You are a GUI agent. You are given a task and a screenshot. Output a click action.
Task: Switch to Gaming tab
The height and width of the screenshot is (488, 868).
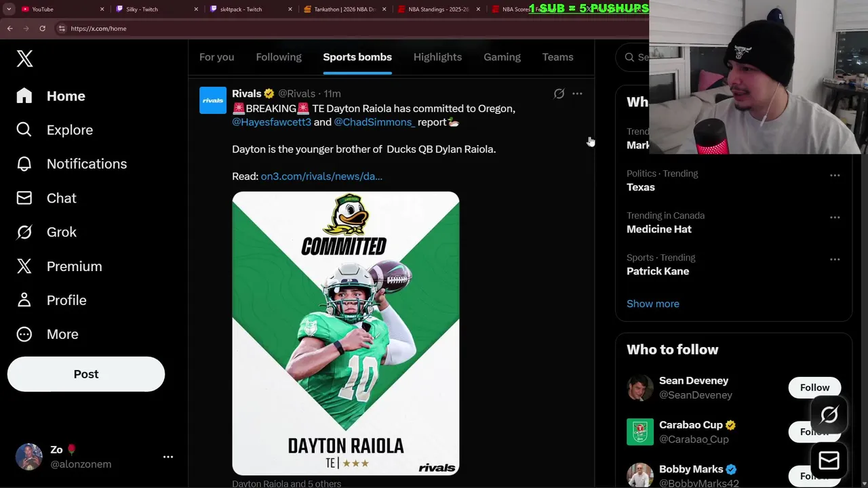pyautogui.click(x=502, y=57)
